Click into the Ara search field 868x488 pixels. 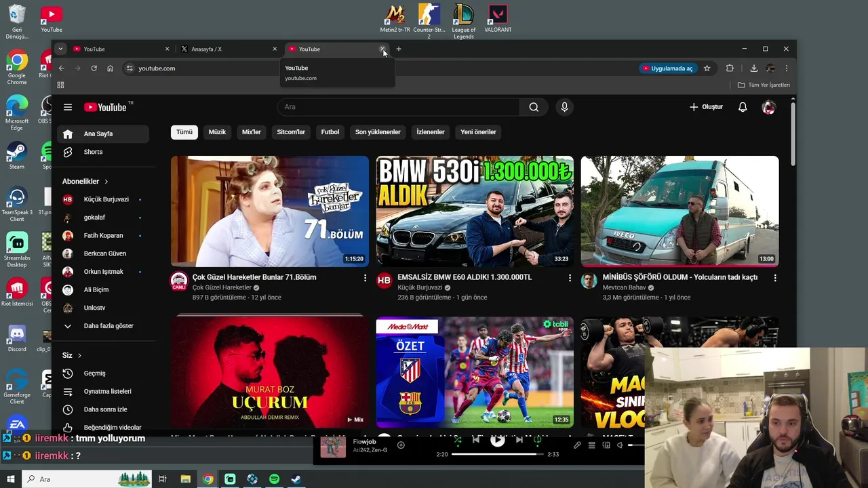[399, 107]
